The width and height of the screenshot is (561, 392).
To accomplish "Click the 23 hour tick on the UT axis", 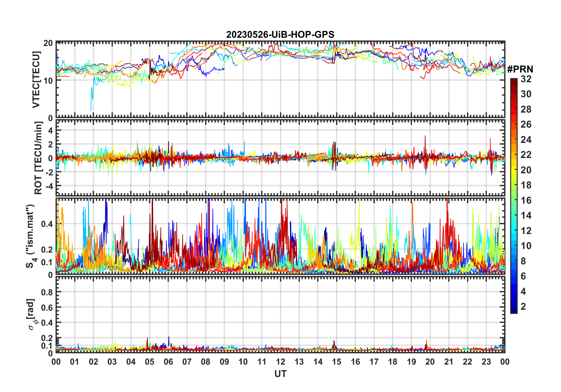I will coord(486,362).
